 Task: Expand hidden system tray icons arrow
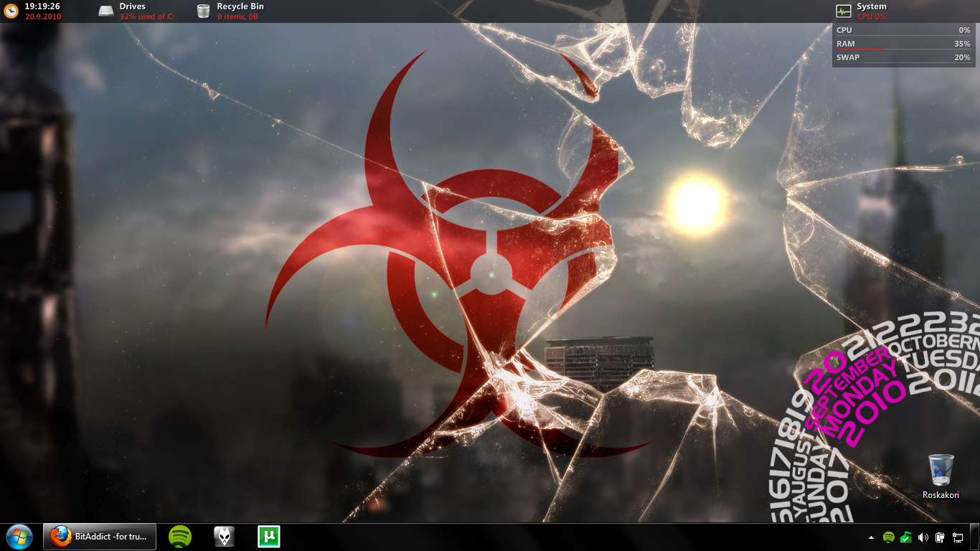[872, 537]
